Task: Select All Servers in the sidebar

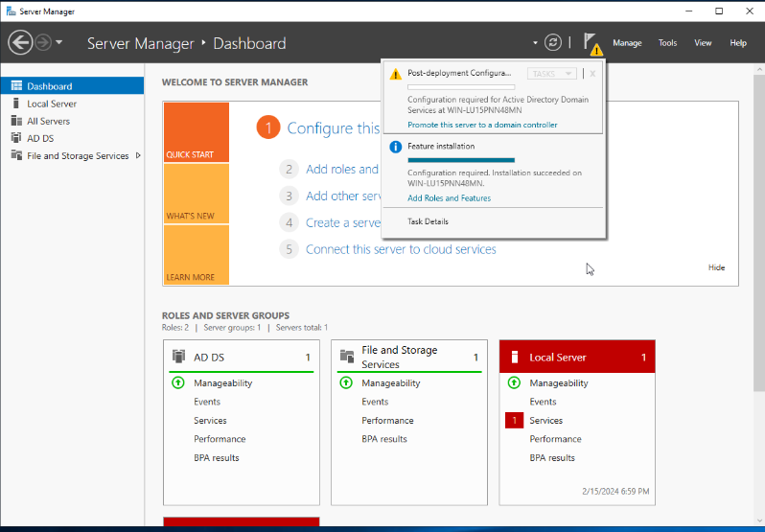Action: coord(48,121)
